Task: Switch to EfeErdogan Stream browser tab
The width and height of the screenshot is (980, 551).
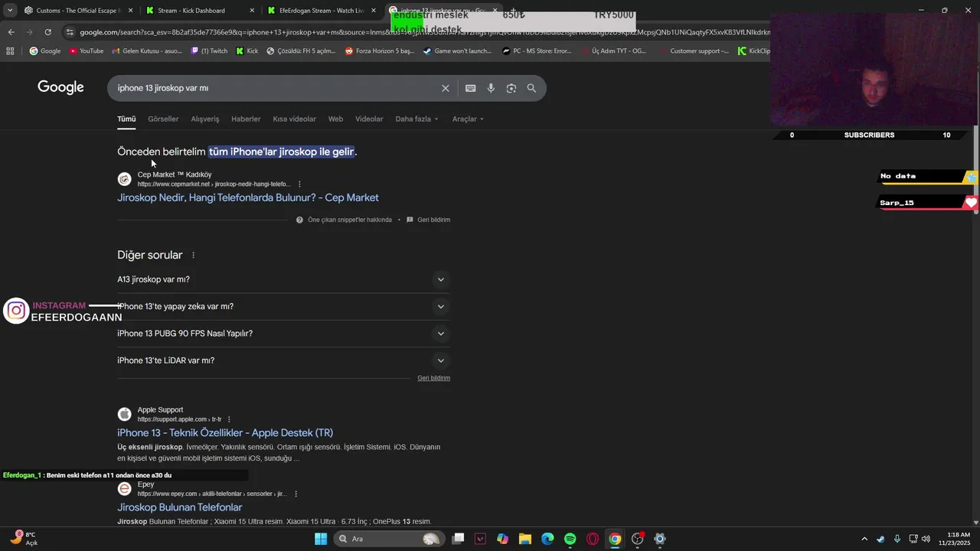Action: 322,11
